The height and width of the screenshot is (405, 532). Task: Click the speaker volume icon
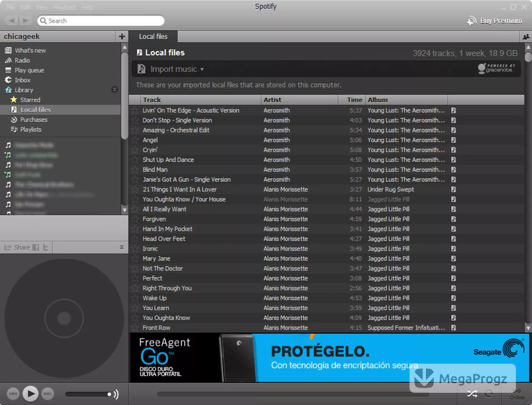tap(116, 394)
